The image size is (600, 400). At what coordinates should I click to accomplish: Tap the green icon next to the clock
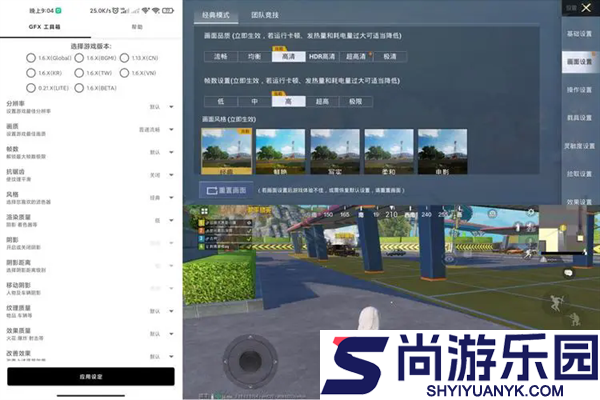[x=58, y=11]
